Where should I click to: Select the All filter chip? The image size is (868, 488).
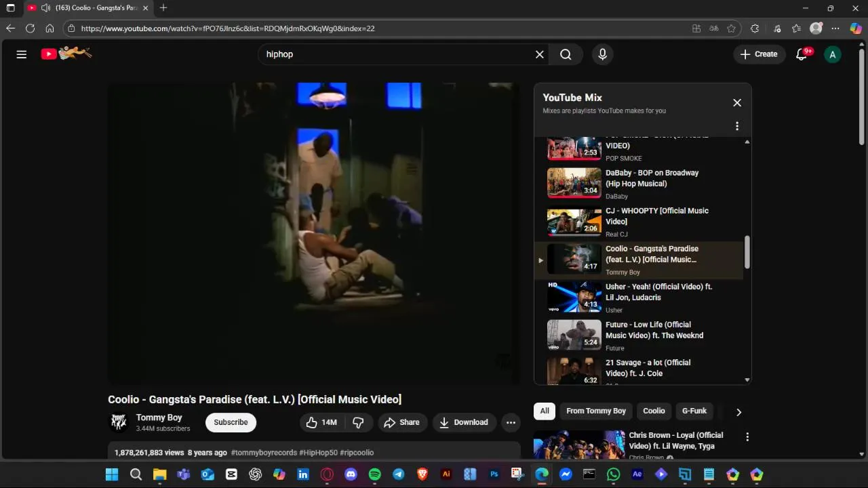click(x=545, y=411)
